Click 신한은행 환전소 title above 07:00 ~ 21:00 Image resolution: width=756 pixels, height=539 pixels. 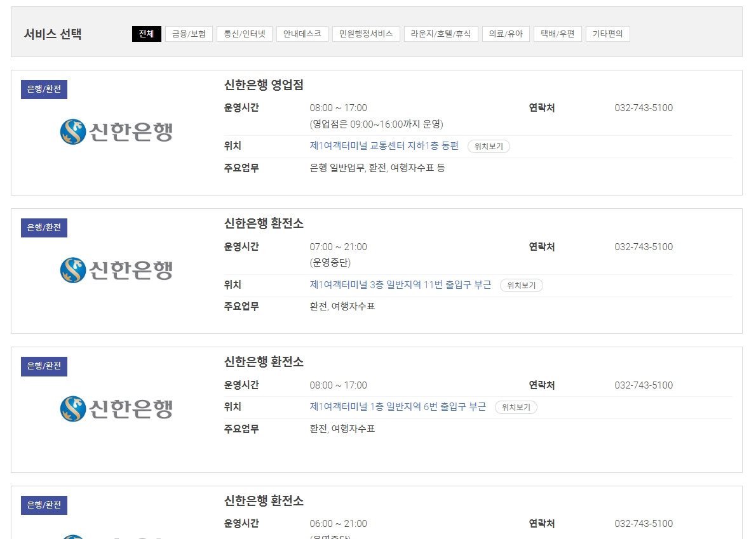(264, 223)
